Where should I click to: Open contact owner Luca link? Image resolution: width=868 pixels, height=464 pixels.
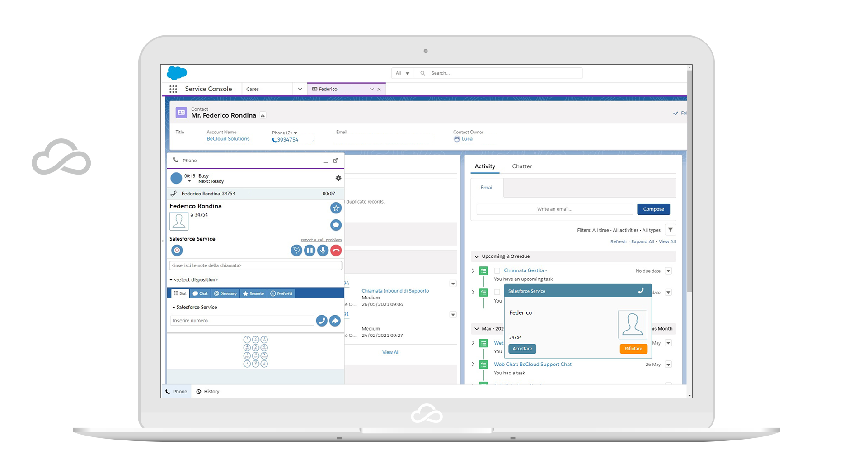tap(467, 139)
